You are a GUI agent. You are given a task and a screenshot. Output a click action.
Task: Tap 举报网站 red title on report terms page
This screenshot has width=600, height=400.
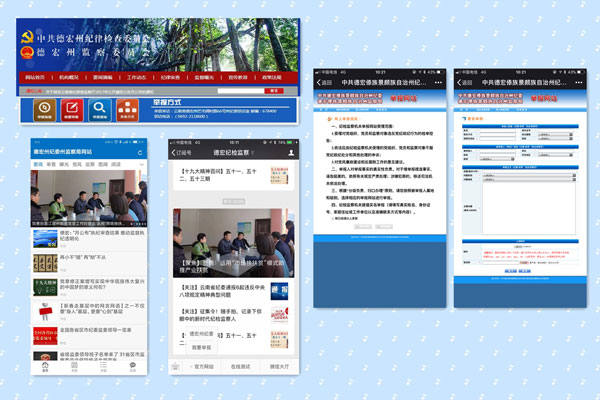click(x=403, y=98)
